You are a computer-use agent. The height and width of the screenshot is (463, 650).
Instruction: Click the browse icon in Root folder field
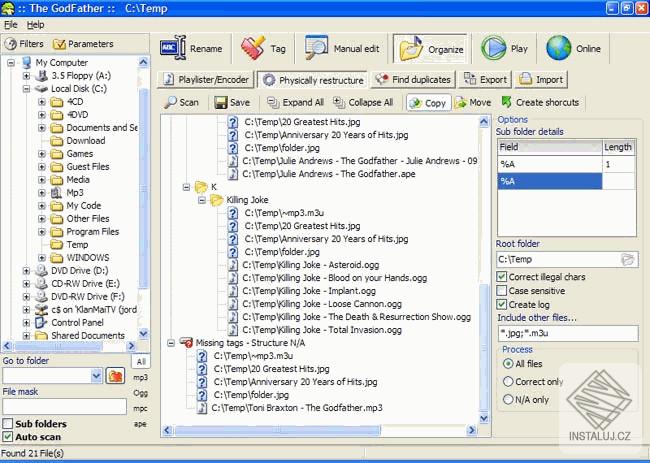tap(628, 259)
